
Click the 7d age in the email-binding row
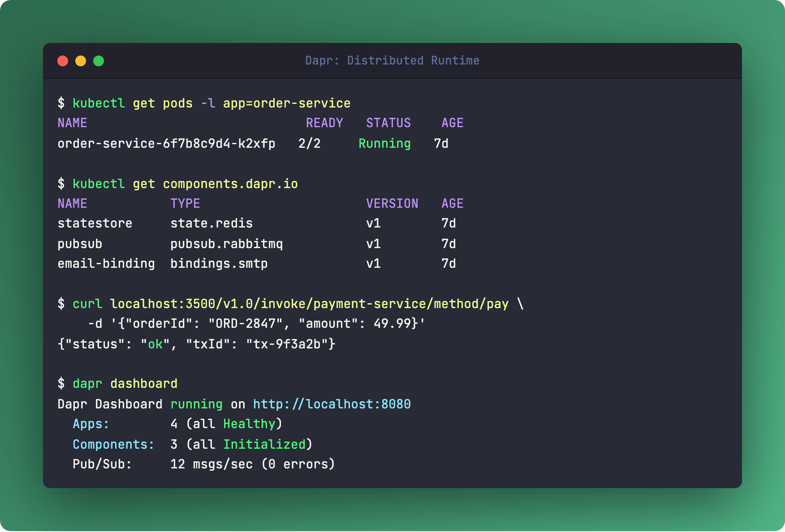[x=449, y=263]
